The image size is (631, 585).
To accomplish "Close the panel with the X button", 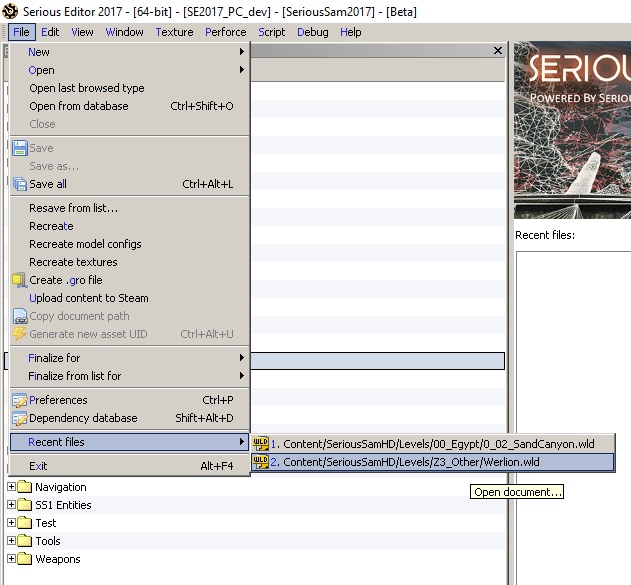I will tap(498, 51).
